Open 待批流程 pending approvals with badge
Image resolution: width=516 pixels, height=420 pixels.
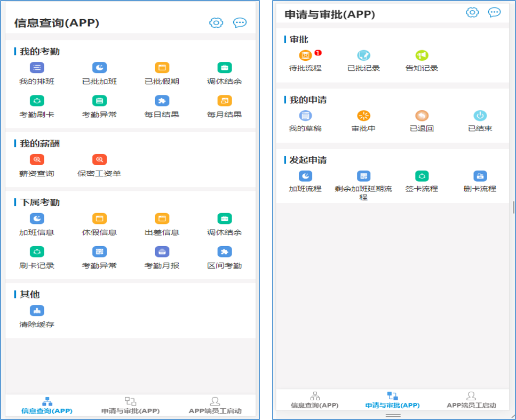click(x=305, y=55)
